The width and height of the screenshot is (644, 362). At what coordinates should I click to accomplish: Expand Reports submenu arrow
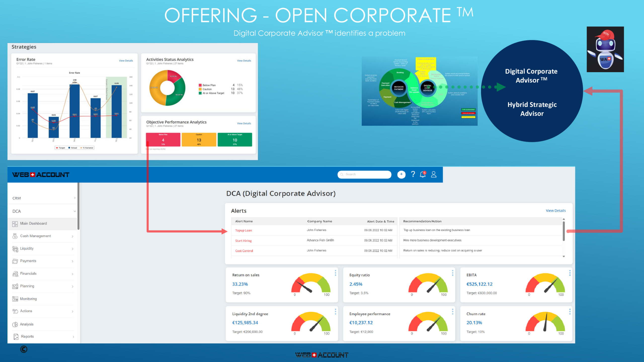coord(73,337)
